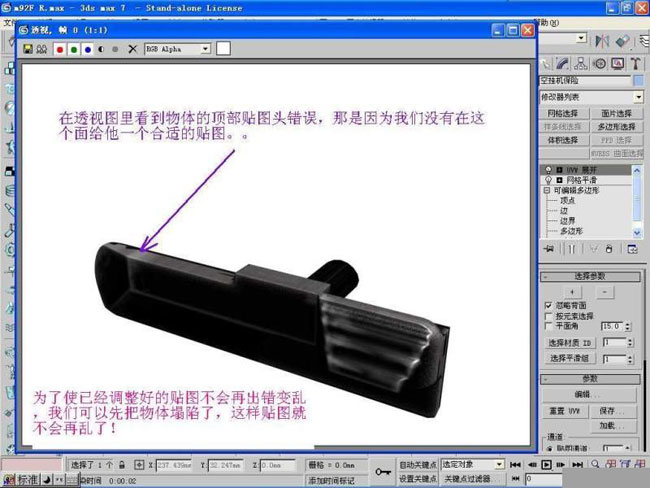Click the 加载 button
Viewport: 650px width, 488px height.
tap(613, 426)
